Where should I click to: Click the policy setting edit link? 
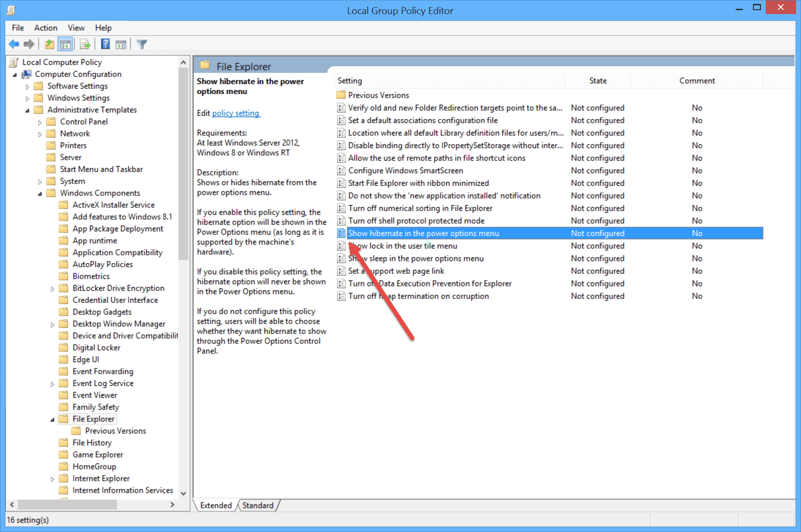click(236, 113)
